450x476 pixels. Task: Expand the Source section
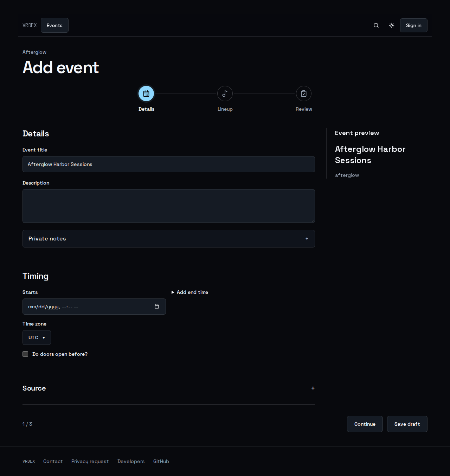(169, 388)
